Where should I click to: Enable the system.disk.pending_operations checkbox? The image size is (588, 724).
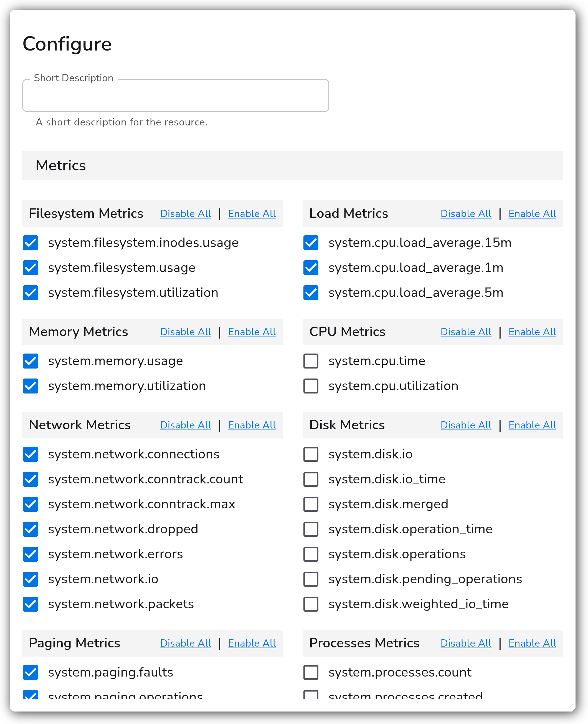(x=311, y=579)
